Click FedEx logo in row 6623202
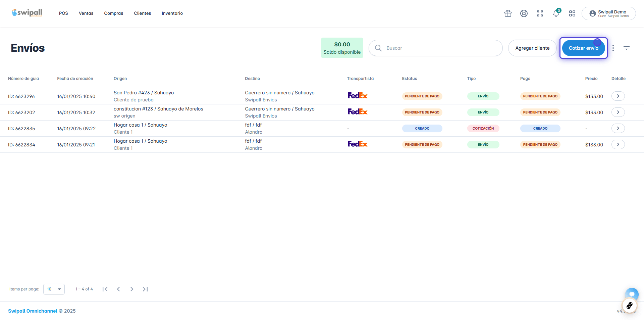 point(358,112)
